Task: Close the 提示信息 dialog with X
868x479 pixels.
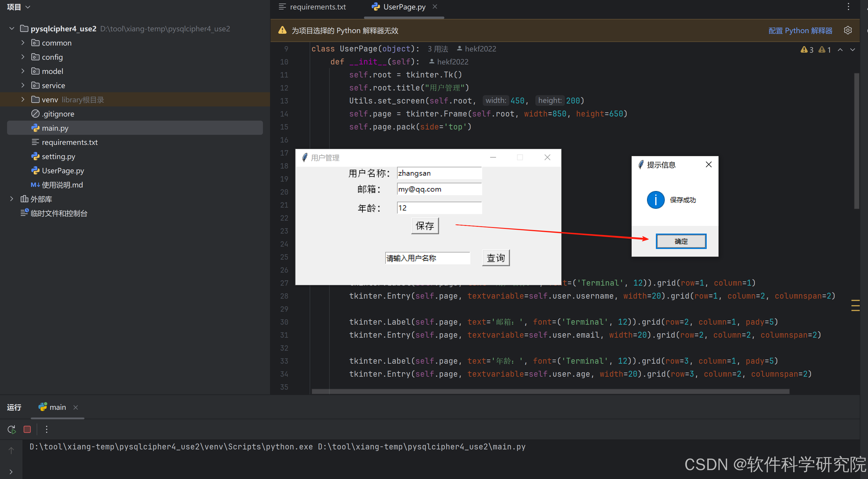Action: (709, 164)
